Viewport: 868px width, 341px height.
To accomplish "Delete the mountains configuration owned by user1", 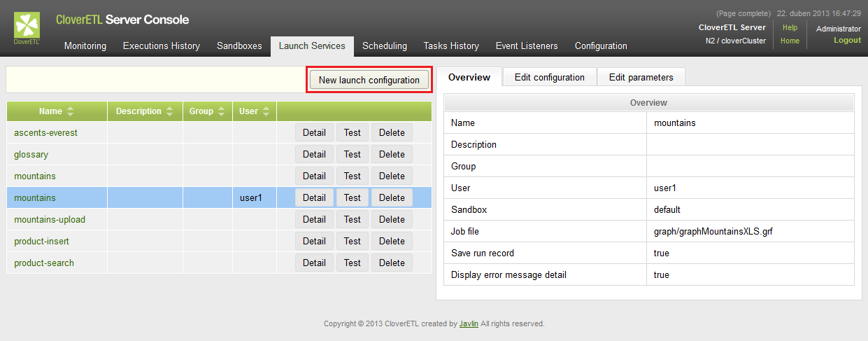I will tap(392, 197).
